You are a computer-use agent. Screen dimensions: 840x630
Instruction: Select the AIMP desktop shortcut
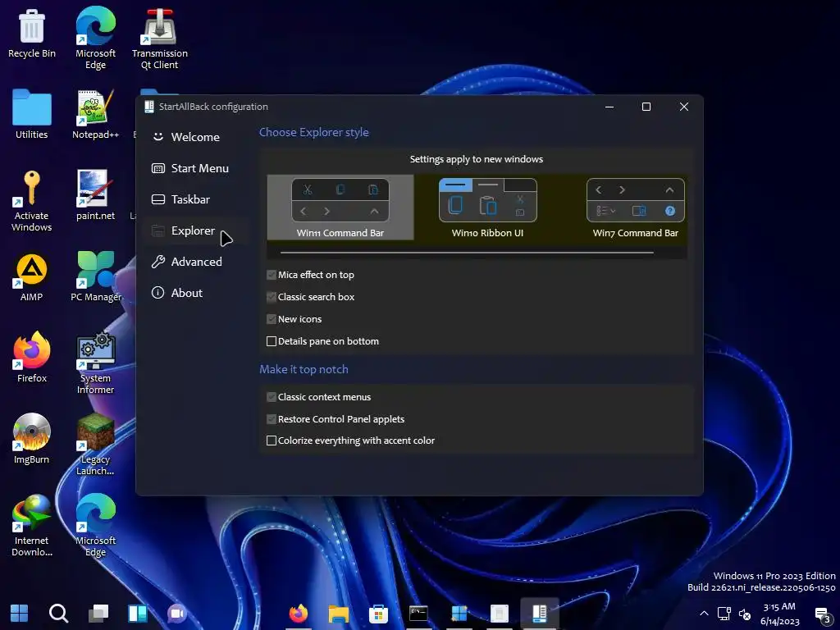click(32, 277)
